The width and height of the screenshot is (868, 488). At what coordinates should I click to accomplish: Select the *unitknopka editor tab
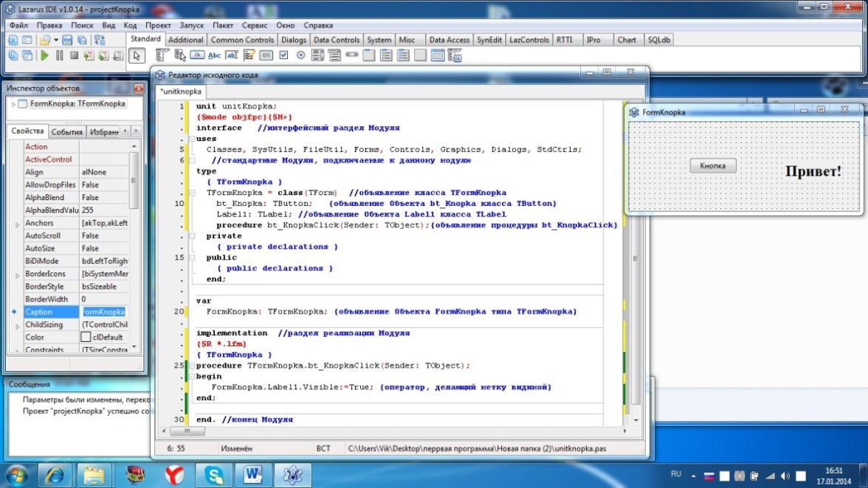coord(181,92)
